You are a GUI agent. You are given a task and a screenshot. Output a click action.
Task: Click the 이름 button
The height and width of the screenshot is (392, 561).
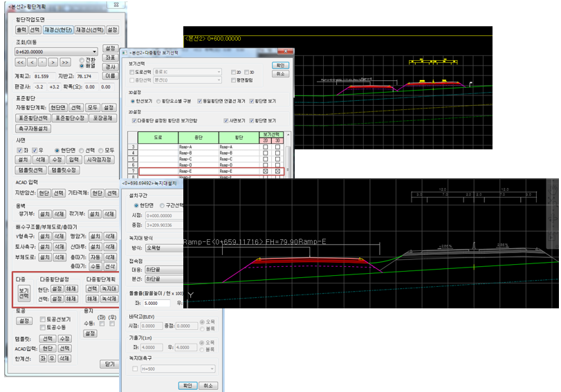110,75
